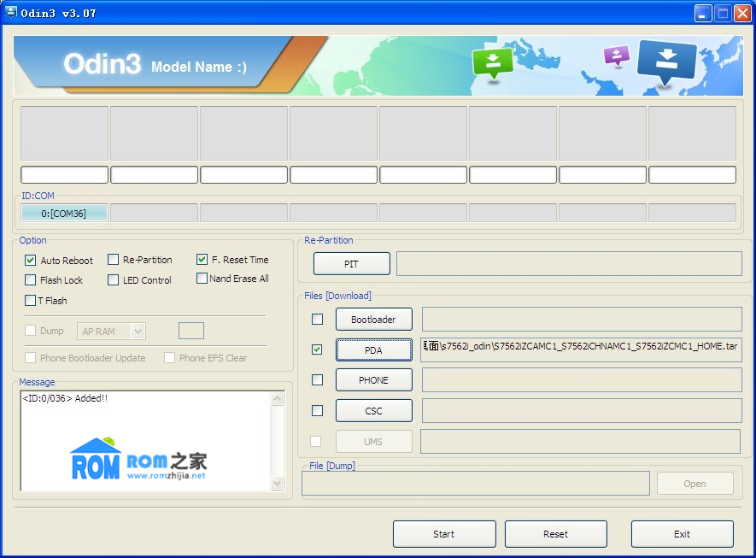
Task: Click the green download icon in the banner
Action: click(x=493, y=63)
